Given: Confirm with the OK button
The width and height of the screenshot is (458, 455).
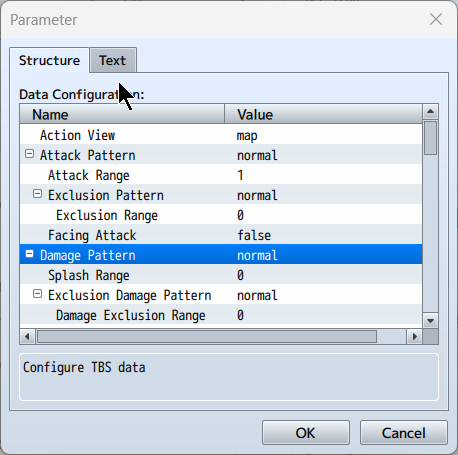Looking at the screenshot, I should pos(305,433).
